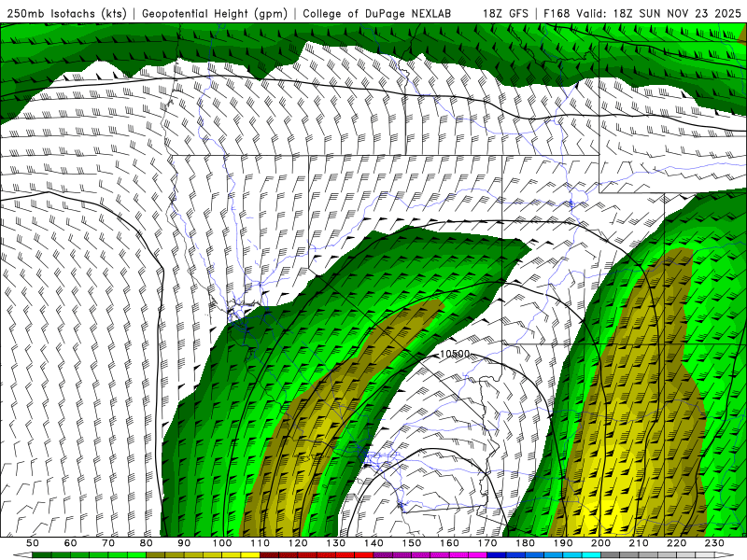Click the darkest green swatch below '50' in color bar
The image size is (747, 560).
click(42, 555)
